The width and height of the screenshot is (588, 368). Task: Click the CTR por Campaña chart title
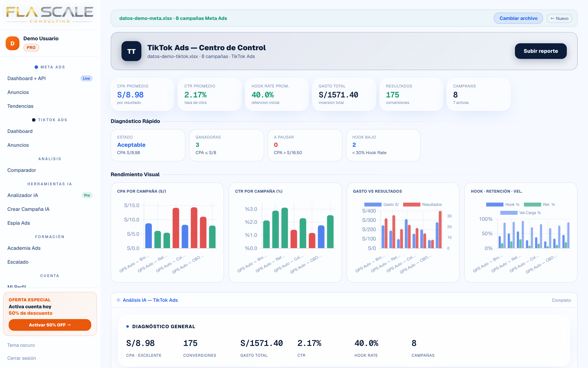(x=259, y=191)
